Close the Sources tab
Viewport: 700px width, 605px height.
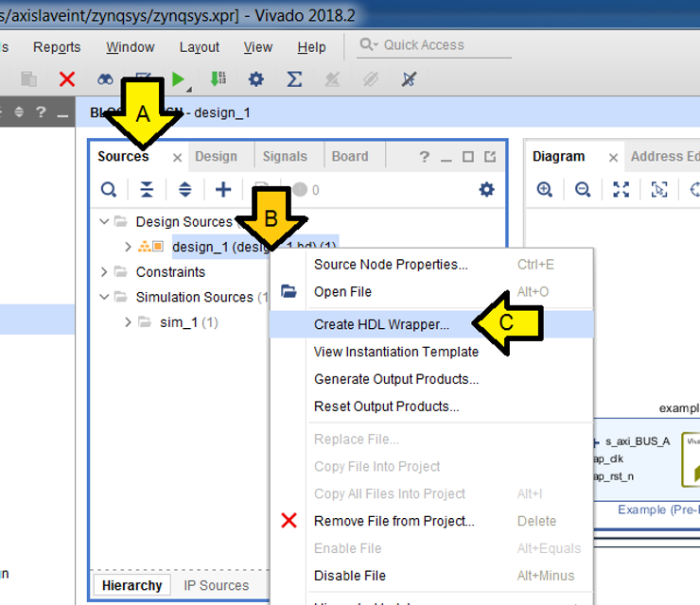point(177,158)
